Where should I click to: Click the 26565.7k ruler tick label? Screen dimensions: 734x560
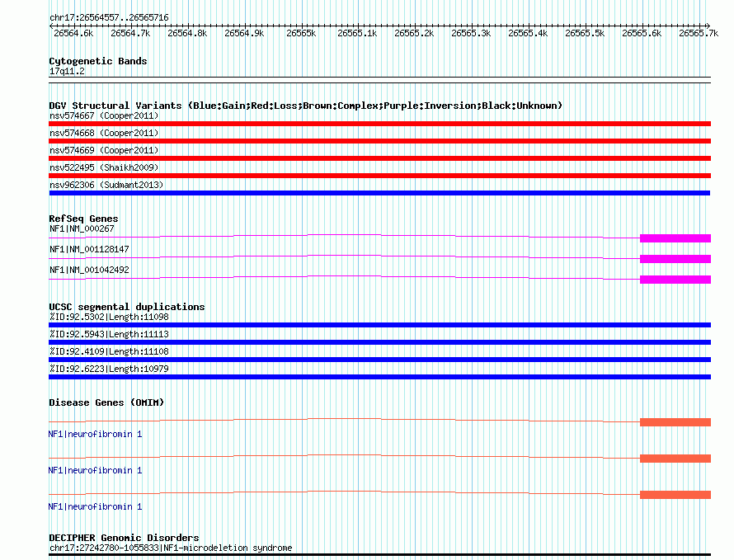(699, 33)
